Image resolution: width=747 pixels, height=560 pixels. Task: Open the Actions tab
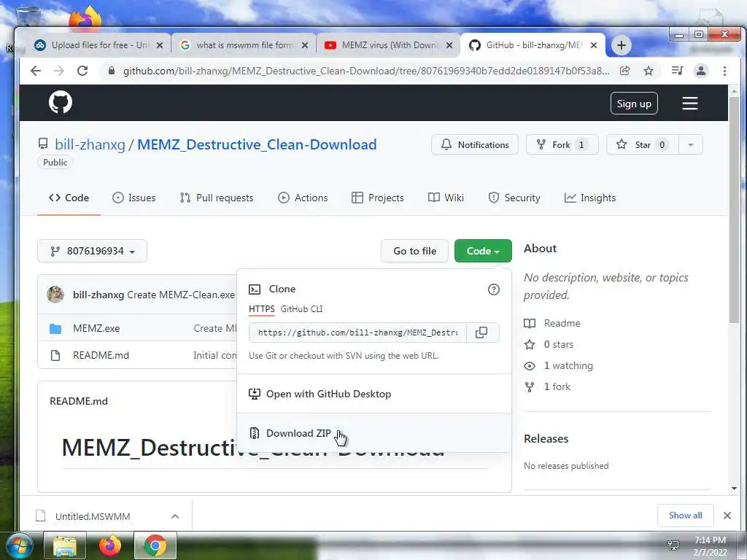pyautogui.click(x=303, y=198)
